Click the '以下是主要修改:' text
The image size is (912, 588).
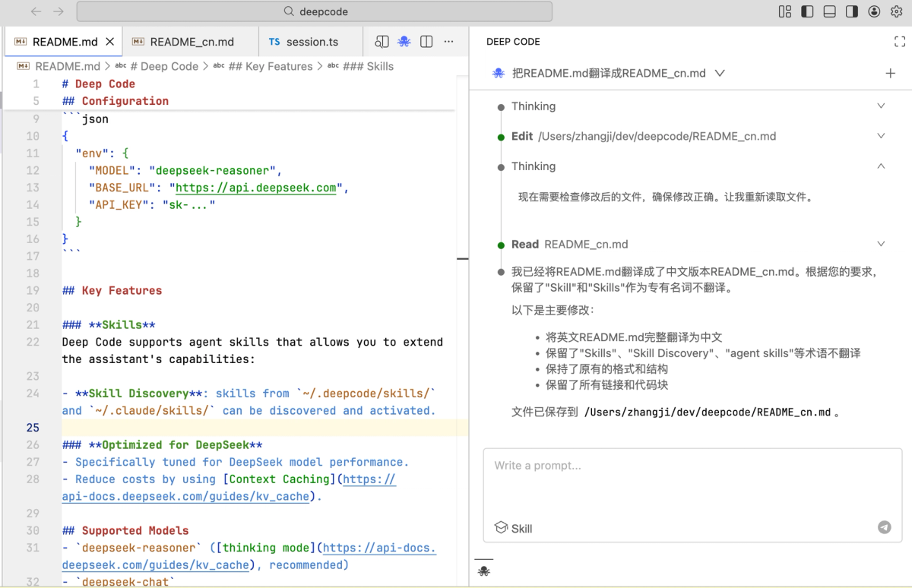tap(553, 310)
